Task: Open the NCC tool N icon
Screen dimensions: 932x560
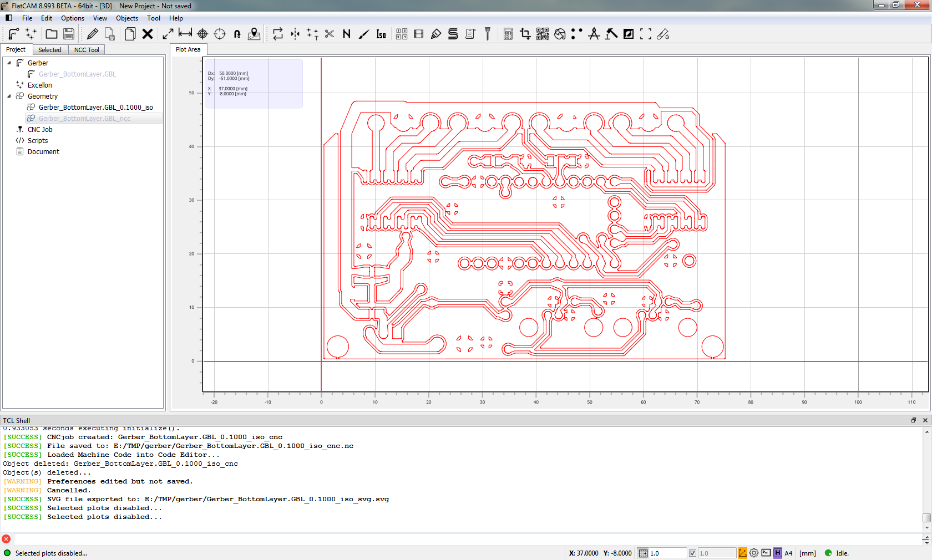Action: (x=347, y=34)
